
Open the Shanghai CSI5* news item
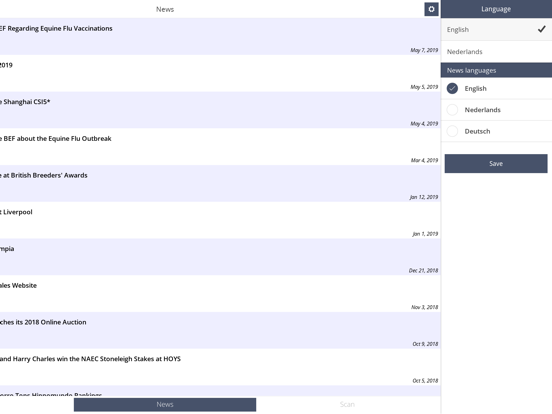click(220, 110)
